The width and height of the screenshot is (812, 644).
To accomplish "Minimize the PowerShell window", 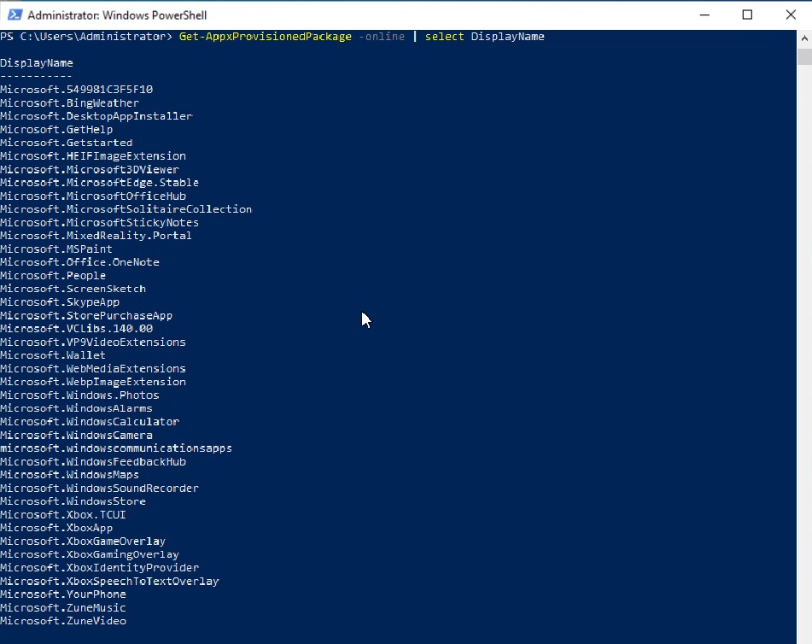I will tap(704, 15).
